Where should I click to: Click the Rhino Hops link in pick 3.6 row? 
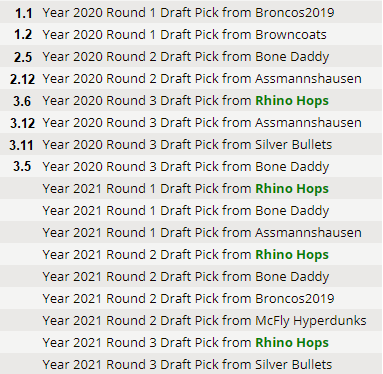pyautogui.click(x=292, y=101)
